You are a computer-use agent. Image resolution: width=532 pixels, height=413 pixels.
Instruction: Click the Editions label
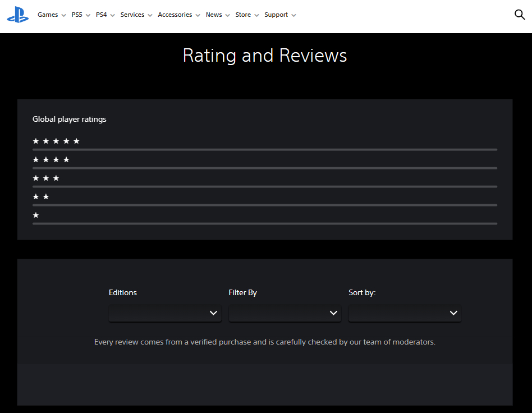tap(123, 292)
